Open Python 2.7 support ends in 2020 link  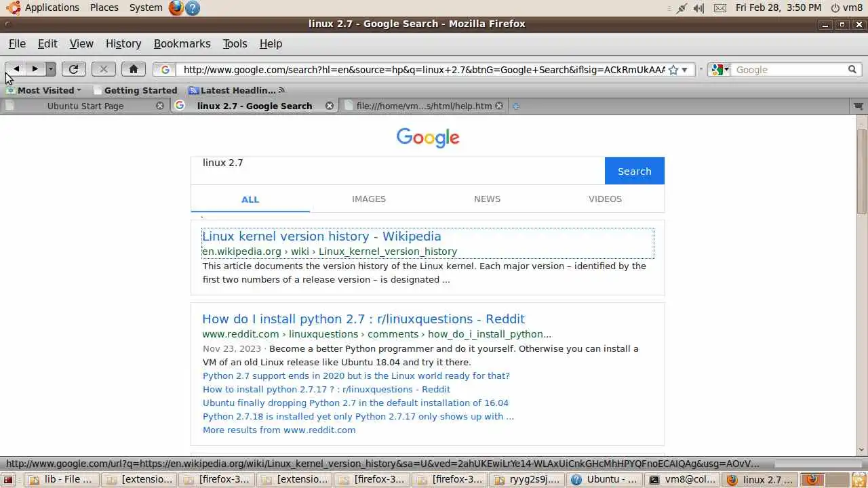(356, 375)
